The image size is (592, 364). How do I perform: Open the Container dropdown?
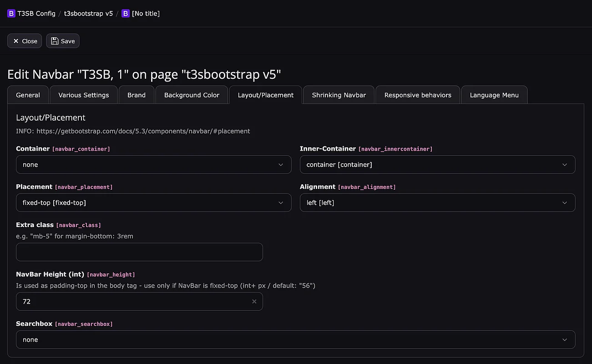pos(153,165)
